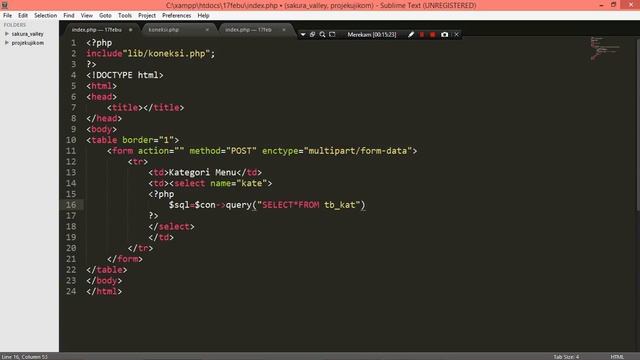The image size is (640, 360).
Task: Click recorder screen region icon
Action: pos(332,35)
